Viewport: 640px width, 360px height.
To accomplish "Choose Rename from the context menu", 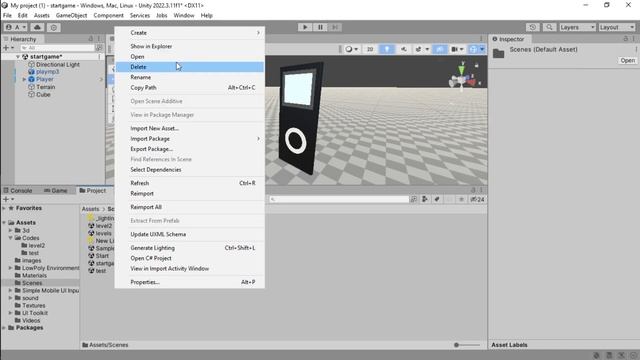I will click(x=190, y=77).
